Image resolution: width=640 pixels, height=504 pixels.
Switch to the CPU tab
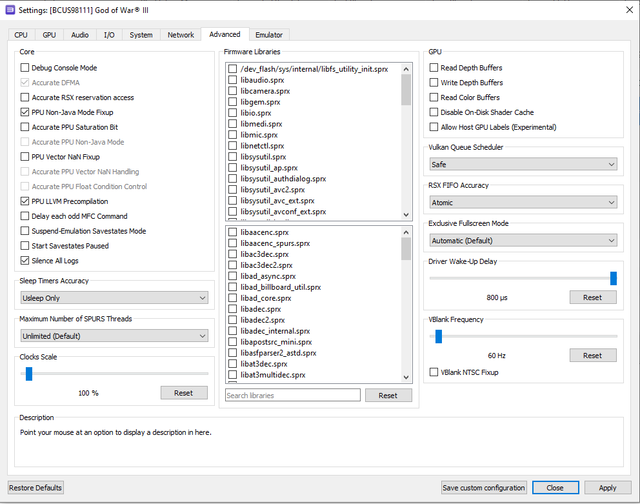click(21, 35)
